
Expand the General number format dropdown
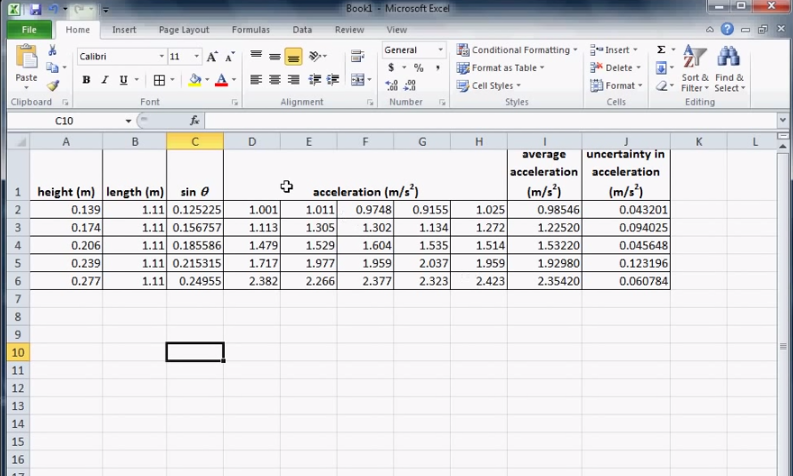[x=439, y=50]
